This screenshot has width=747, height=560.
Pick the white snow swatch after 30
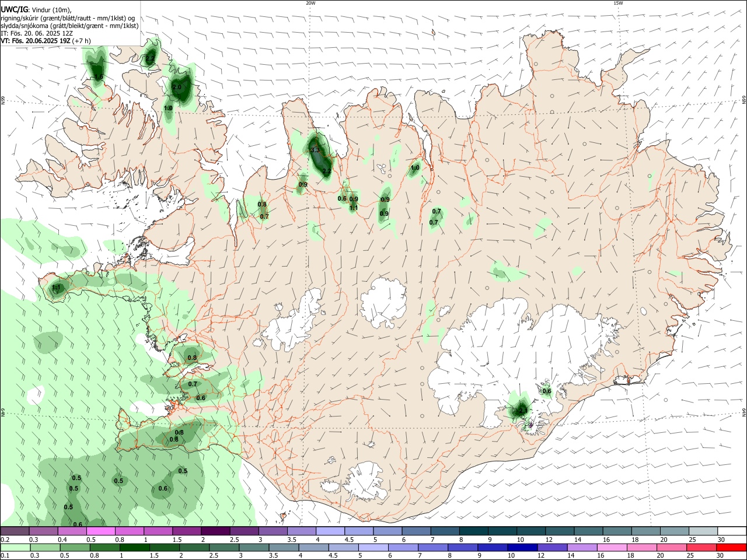[732, 531]
